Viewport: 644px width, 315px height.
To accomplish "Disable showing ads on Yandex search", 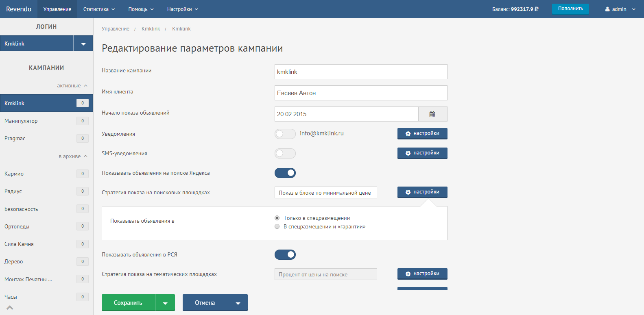I will (285, 173).
